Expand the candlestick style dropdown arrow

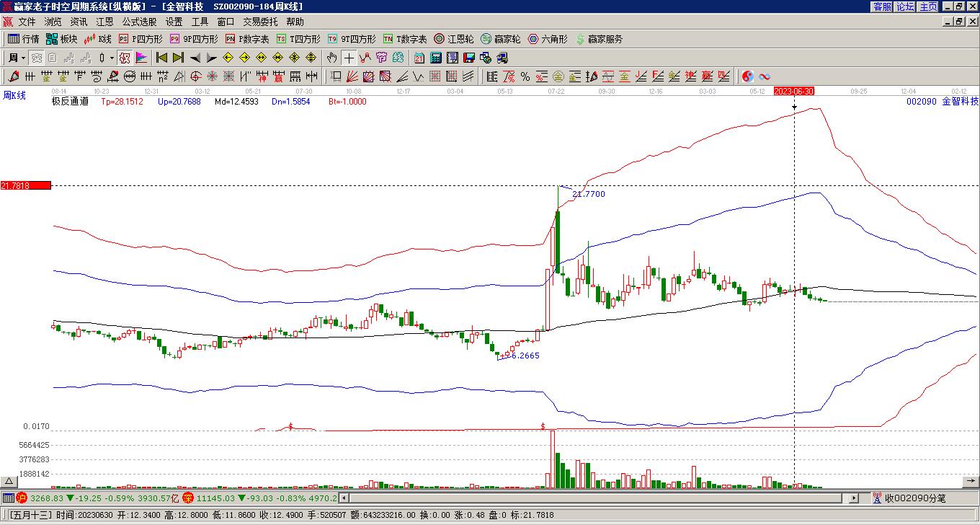click(x=112, y=58)
